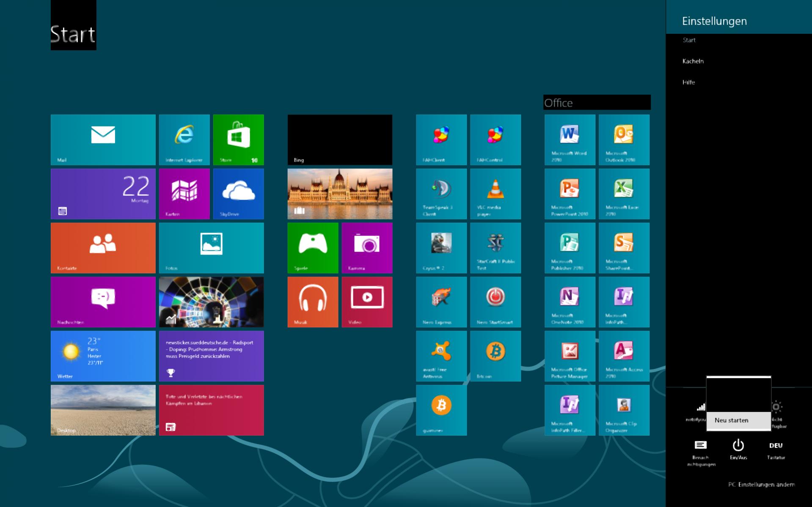Launch Microsoft Publisher 2010

[570, 248]
